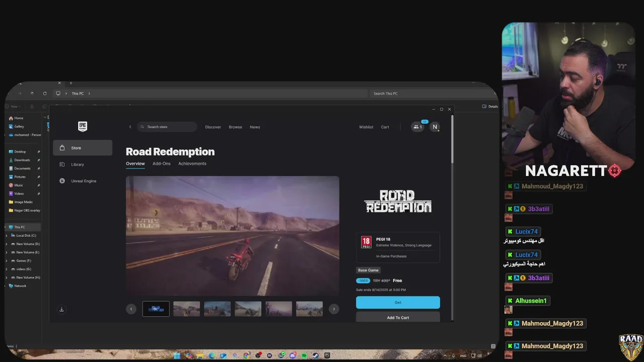Open Pictures in File Explorer sidebar

pos(17,177)
